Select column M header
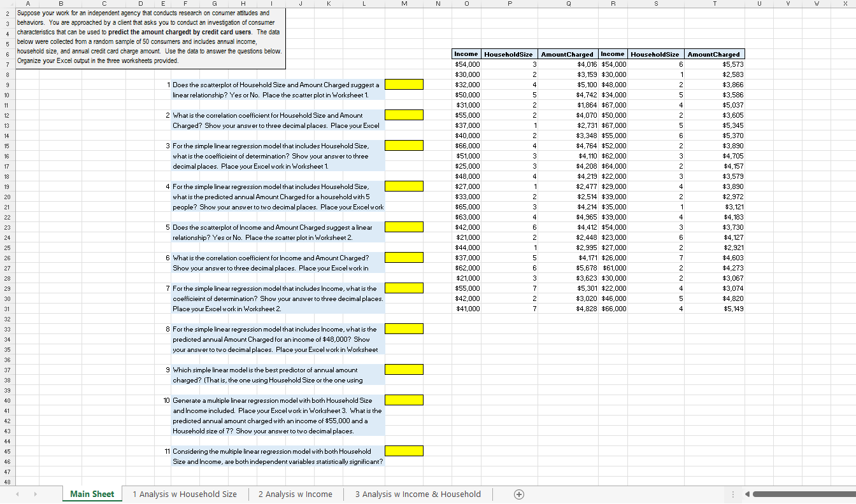 404,4
